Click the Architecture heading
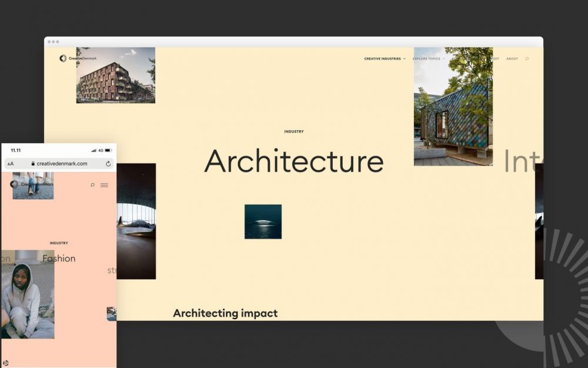Viewport: 588px width, 368px height. tap(293, 161)
